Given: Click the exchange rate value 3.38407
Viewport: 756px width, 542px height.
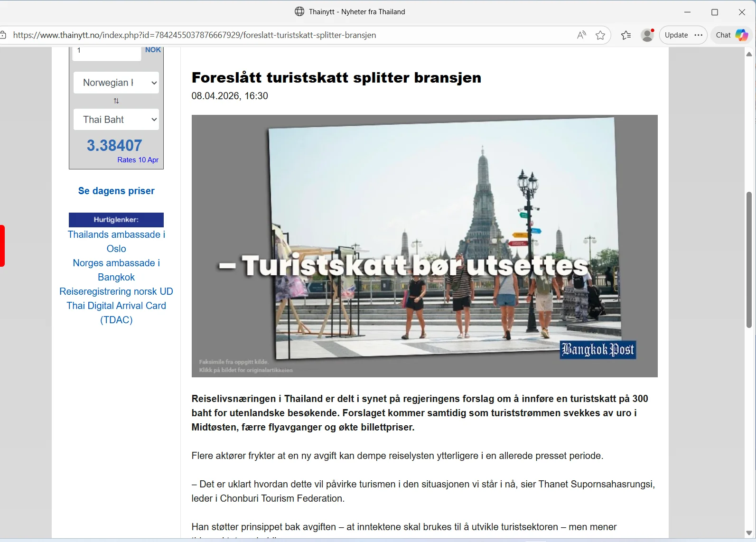Looking at the screenshot, I should pos(114,145).
